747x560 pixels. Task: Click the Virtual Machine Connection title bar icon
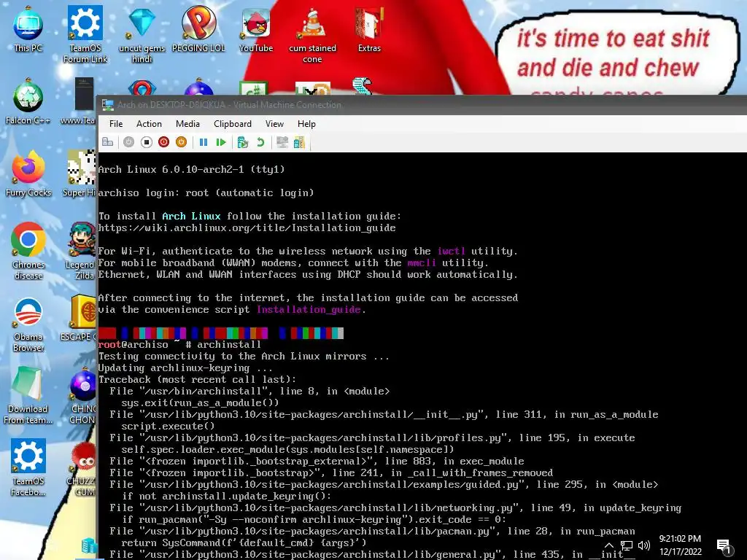[x=108, y=105]
